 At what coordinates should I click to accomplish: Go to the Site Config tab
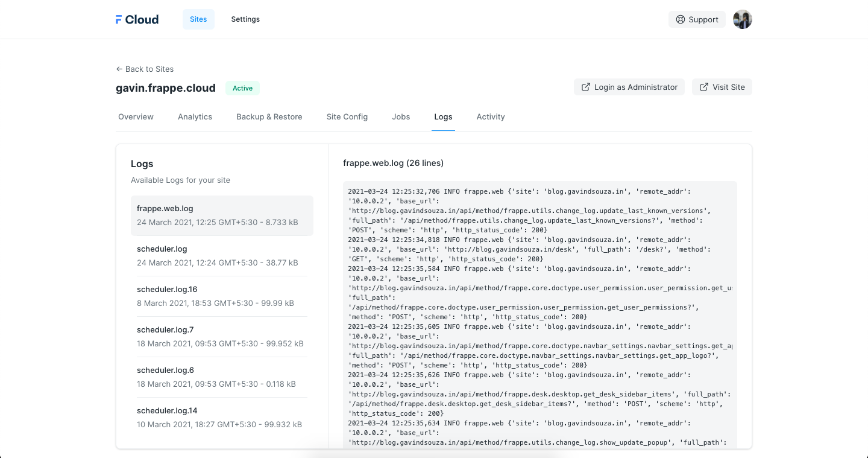(x=347, y=117)
